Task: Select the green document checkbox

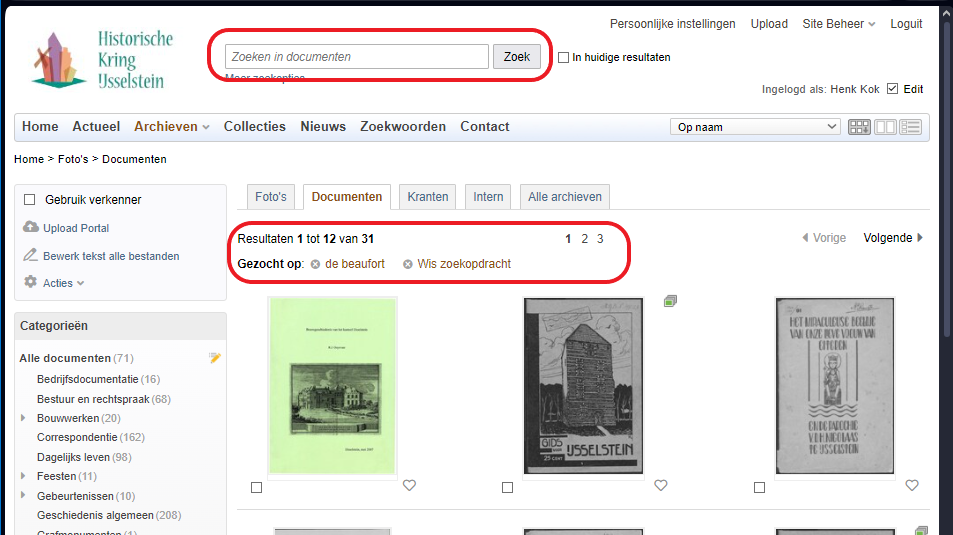Action: 256,488
